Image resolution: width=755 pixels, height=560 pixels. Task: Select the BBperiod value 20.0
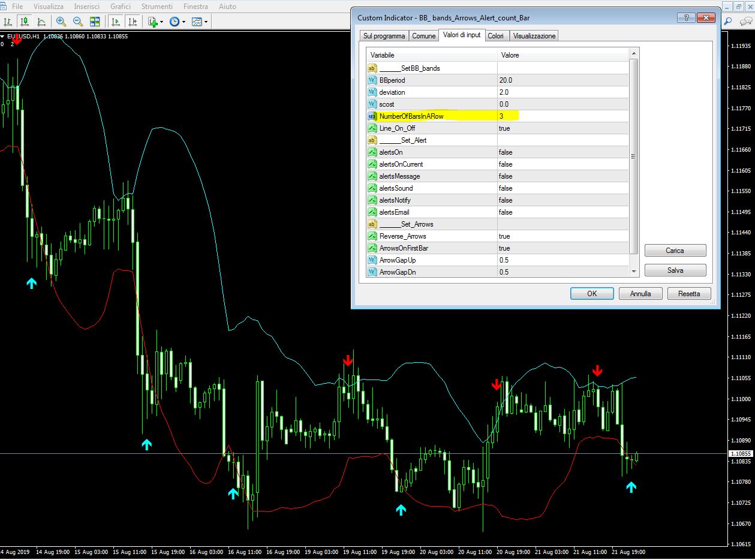pos(506,80)
